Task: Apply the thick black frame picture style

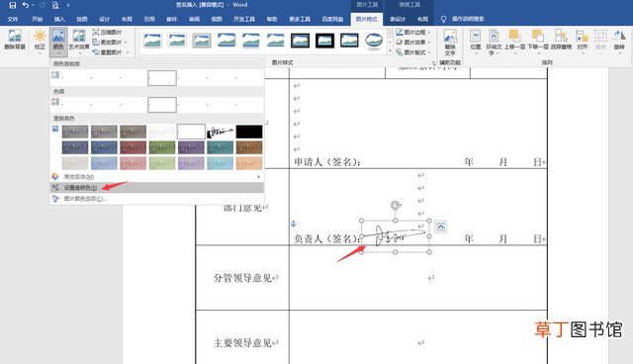Action: (325, 41)
